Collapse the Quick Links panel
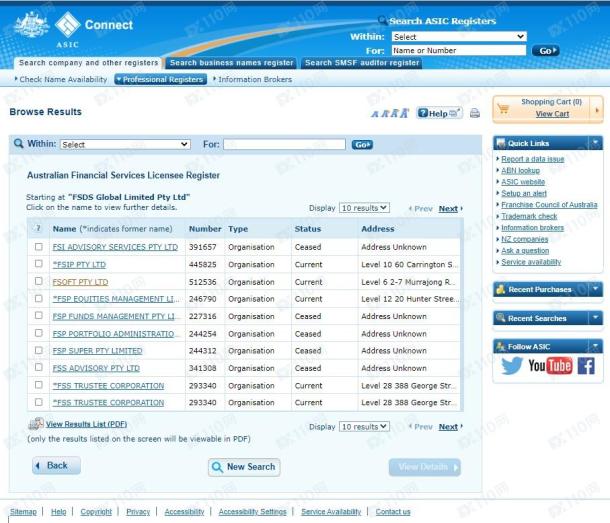 point(595,143)
